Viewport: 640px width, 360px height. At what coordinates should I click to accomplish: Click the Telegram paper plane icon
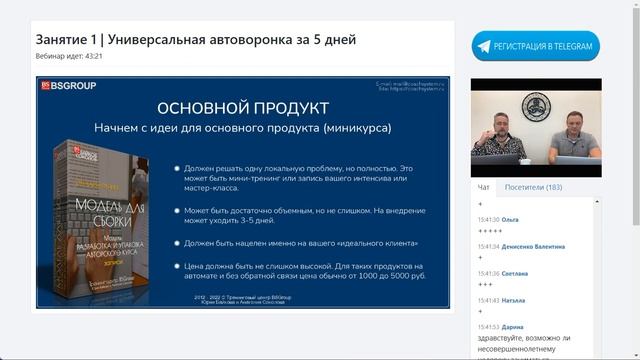(484, 47)
